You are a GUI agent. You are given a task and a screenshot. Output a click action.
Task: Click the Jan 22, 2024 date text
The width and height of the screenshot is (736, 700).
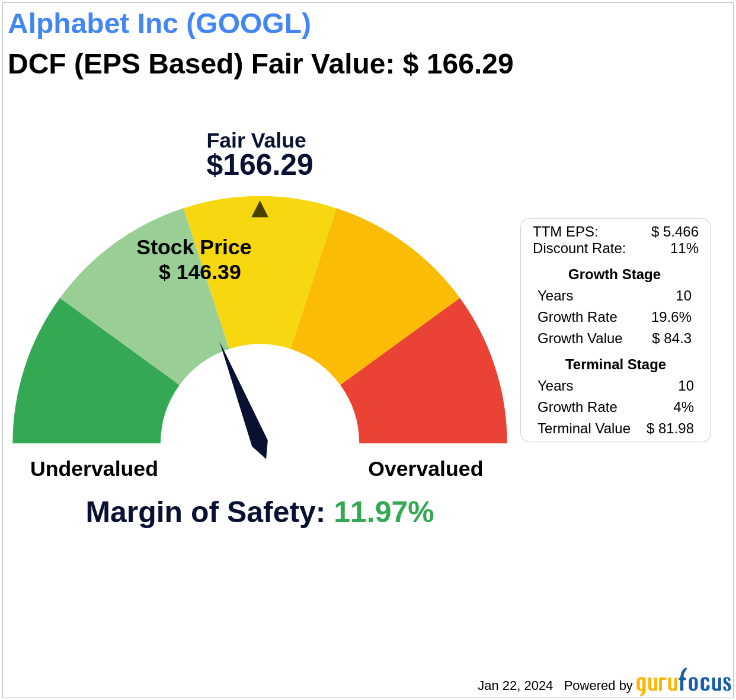[515, 686]
